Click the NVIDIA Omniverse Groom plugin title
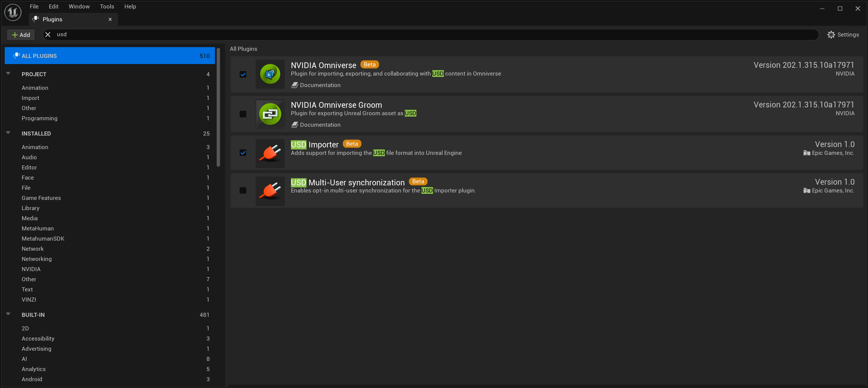Viewport: 868px width, 388px height. [336, 105]
